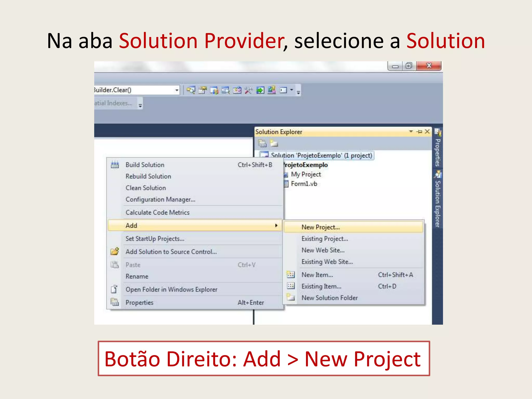This screenshot has width=532, height=399.
Task: Choose Existing Item... submenu entry
Action: pyautogui.click(x=353, y=286)
